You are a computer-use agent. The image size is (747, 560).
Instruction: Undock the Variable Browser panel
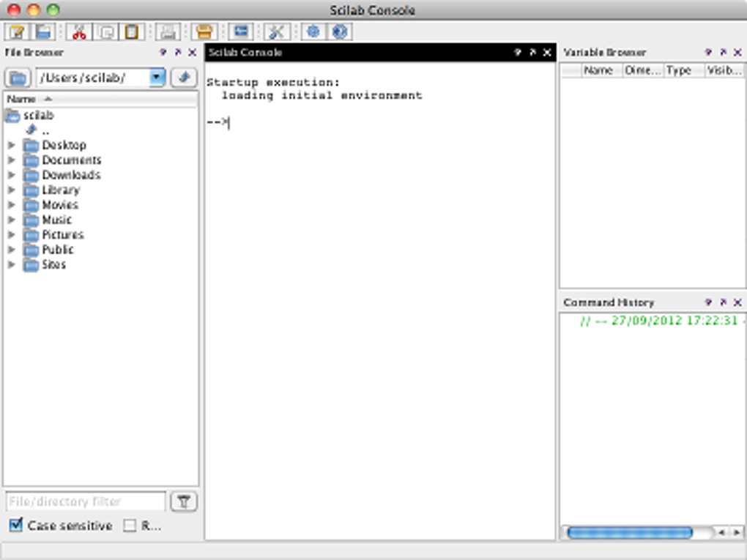coord(723,53)
